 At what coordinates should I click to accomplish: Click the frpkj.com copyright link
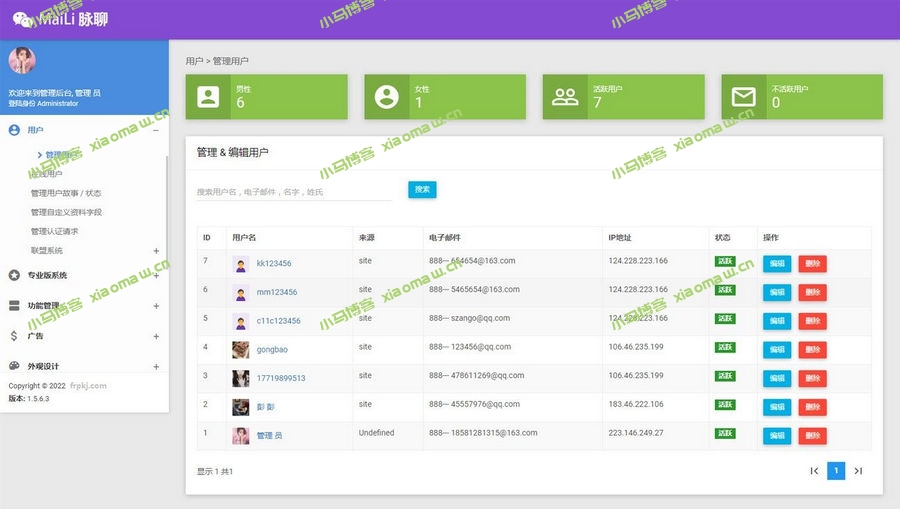(x=88, y=386)
